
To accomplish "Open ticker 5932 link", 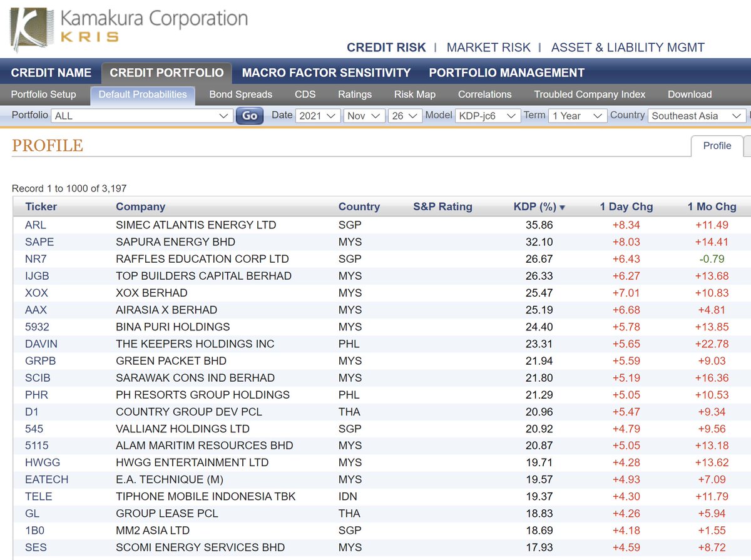I will click(x=37, y=327).
